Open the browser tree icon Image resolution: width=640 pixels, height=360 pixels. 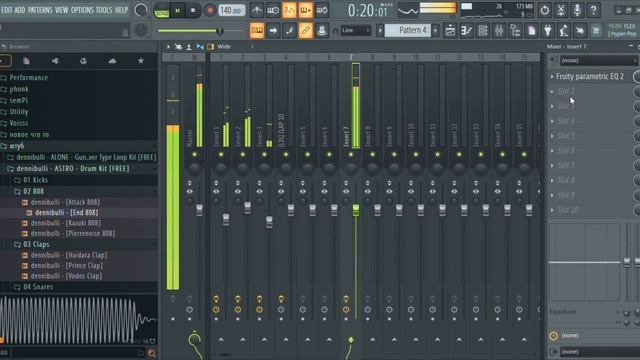coord(515,31)
